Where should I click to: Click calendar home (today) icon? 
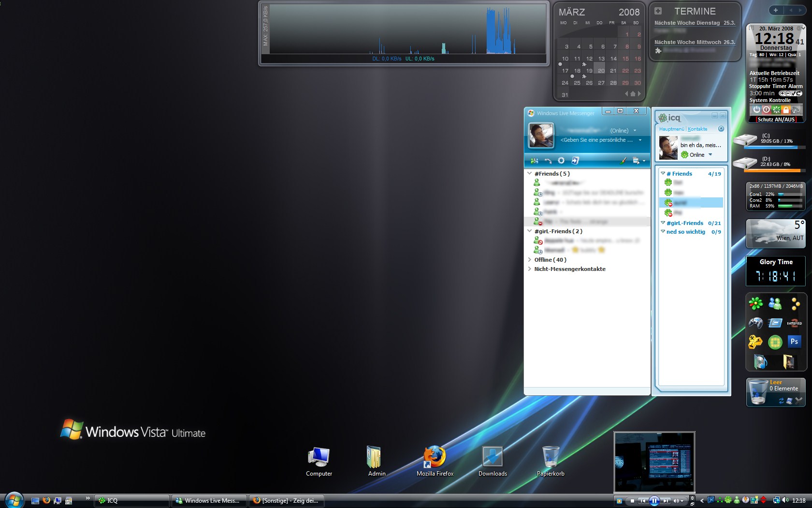[x=633, y=94]
